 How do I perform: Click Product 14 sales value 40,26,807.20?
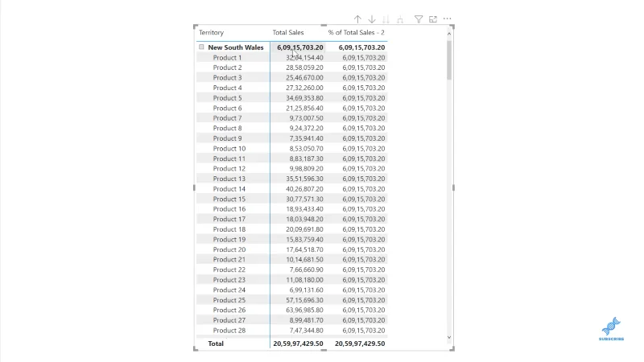click(x=304, y=189)
